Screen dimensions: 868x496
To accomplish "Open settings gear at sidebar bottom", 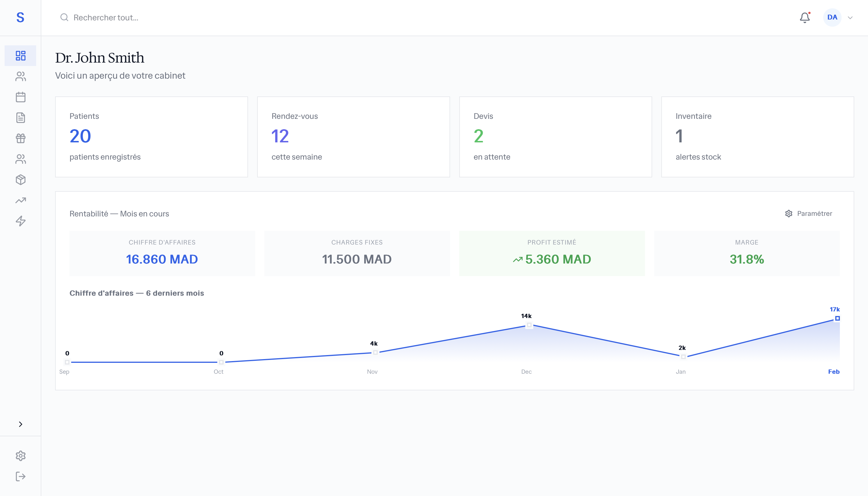I will click(20, 456).
